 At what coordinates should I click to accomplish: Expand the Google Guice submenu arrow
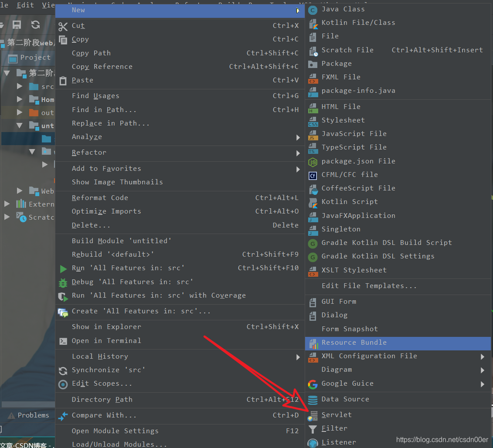click(x=482, y=384)
